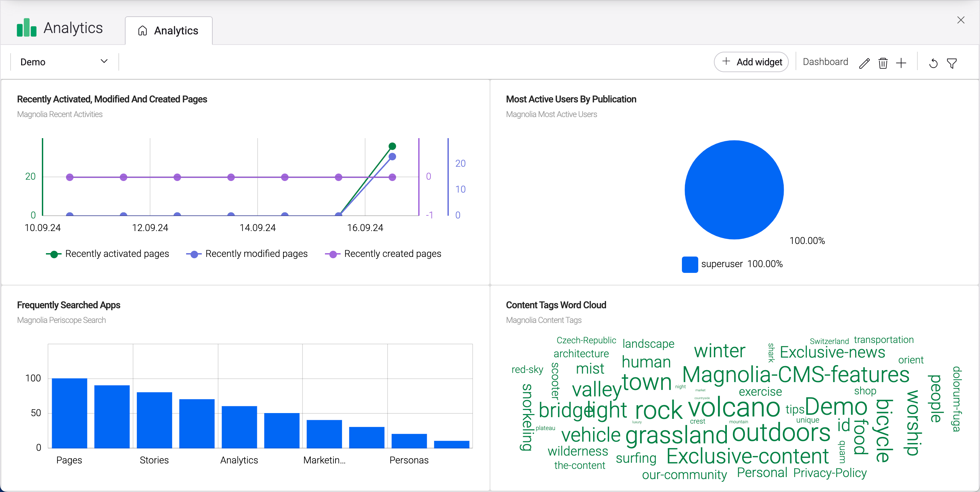This screenshot has width=980, height=492.
Task: Click the Privacy-Policy tag
Action: [x=830, y=473]
